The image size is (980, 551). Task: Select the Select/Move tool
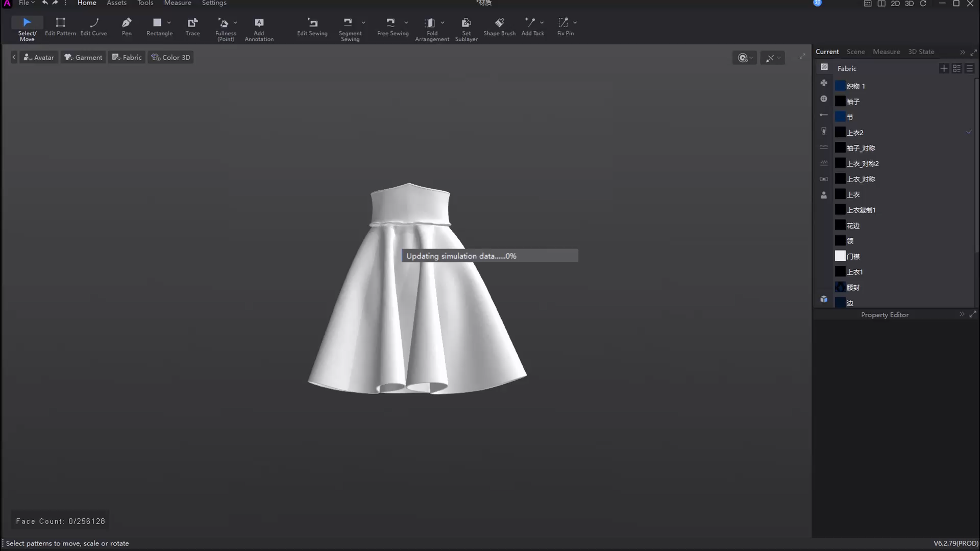[x=27, y=29]
